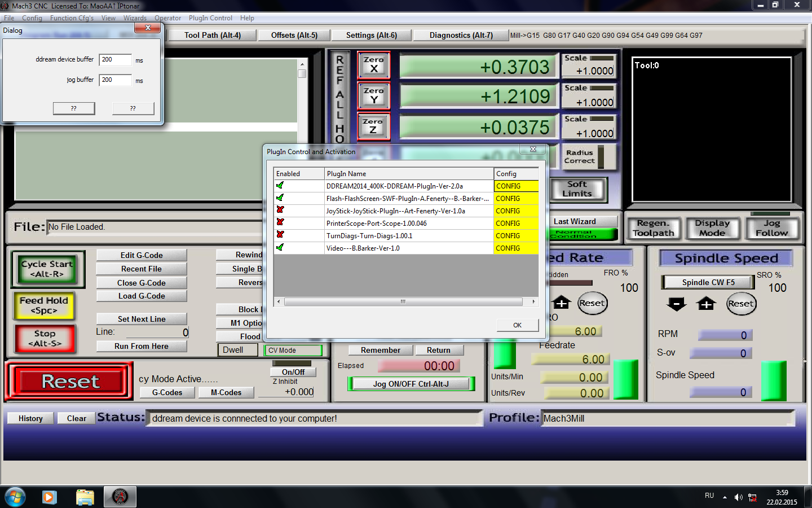812x508 pixels.
Task: Lower spindle speed with the down arrow
Action: 676,304
